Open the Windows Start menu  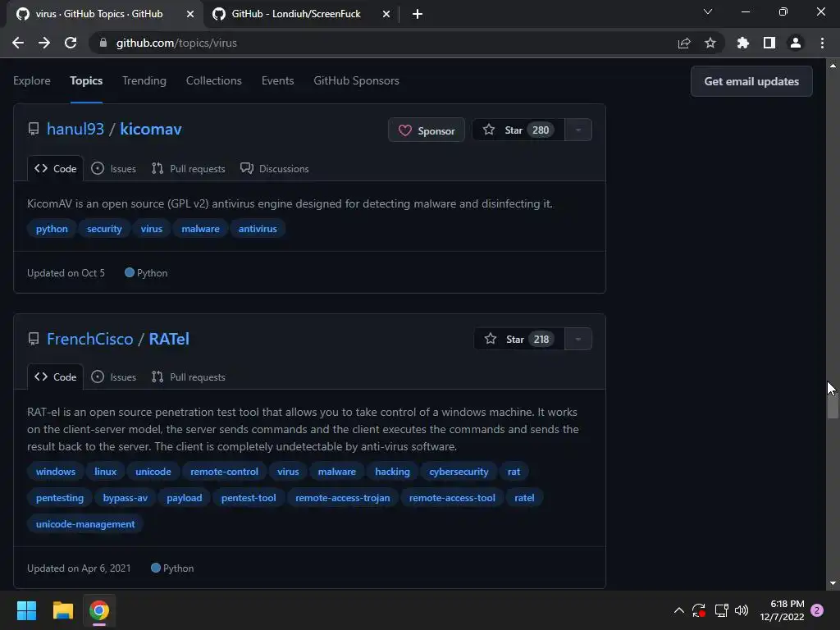pyautogui.click(x=26, y=610)
